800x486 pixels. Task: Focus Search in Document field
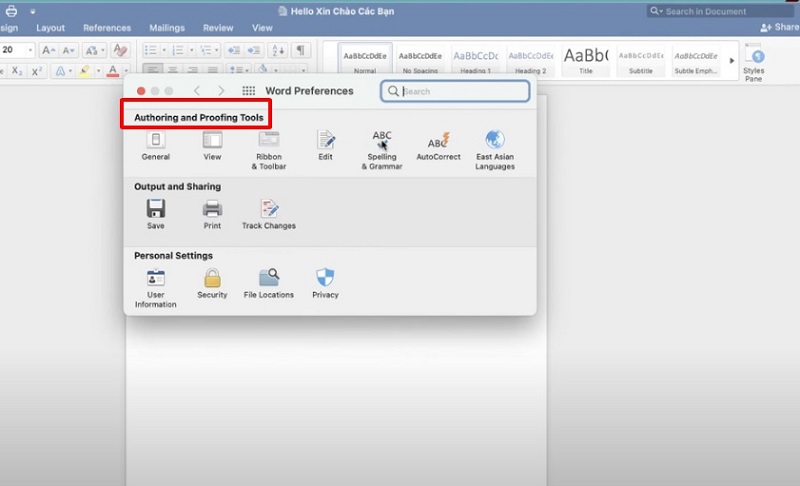(720, 11)
